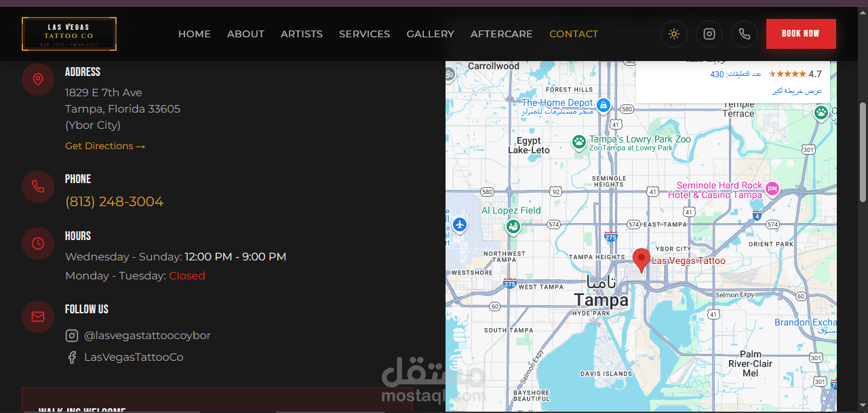868x413 pixels.
Task: Open the Artists menu item
Action: point(302,34)
